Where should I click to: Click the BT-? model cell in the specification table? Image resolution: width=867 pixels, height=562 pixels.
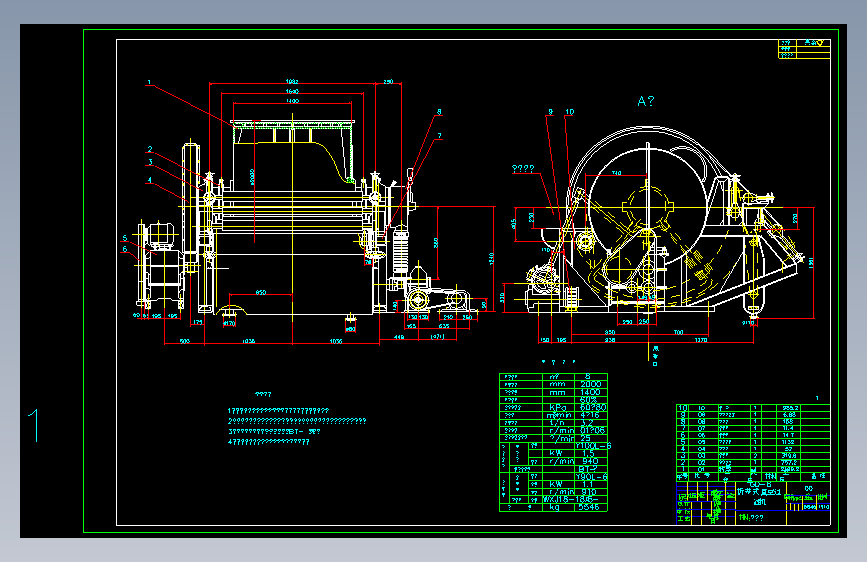click(x=588, y=469)
